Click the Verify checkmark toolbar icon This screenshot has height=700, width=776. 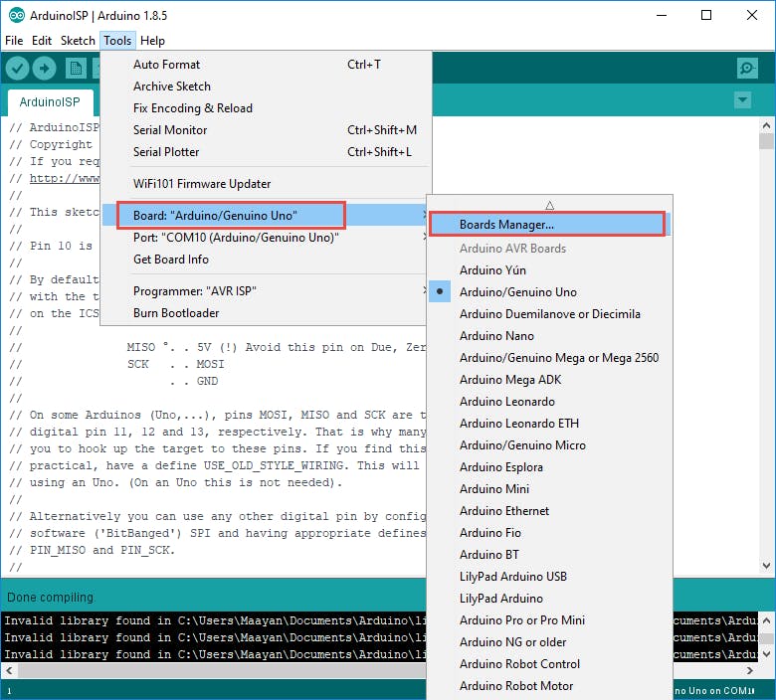[x=17, y=68]
